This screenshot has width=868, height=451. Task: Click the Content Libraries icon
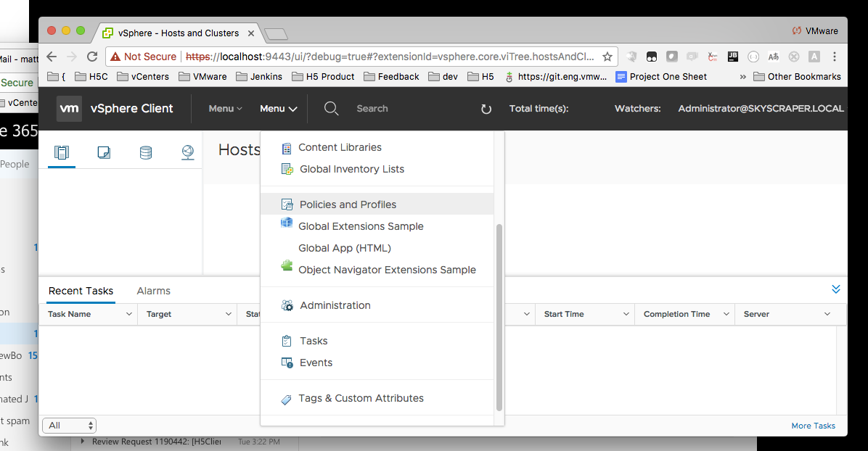tap(286, 148)
